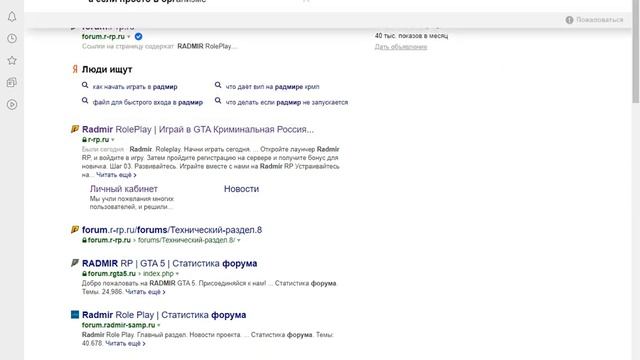
Task: Open 'Radmir Role Play | Статистика форума' title
Action: [164, 315]
